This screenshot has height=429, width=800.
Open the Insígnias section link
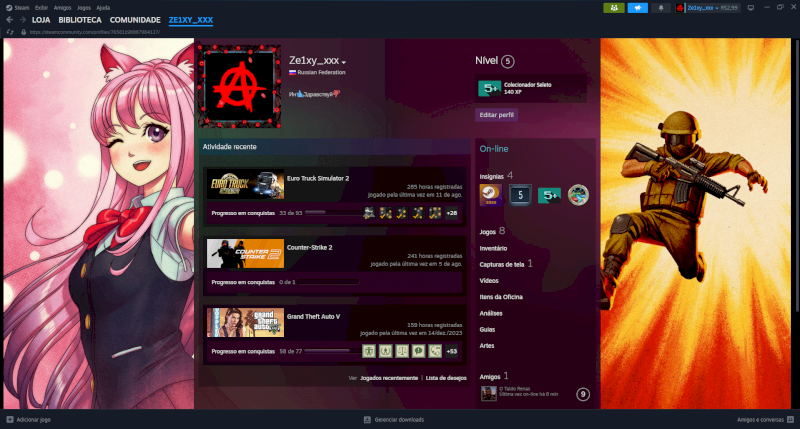point(491,176)
